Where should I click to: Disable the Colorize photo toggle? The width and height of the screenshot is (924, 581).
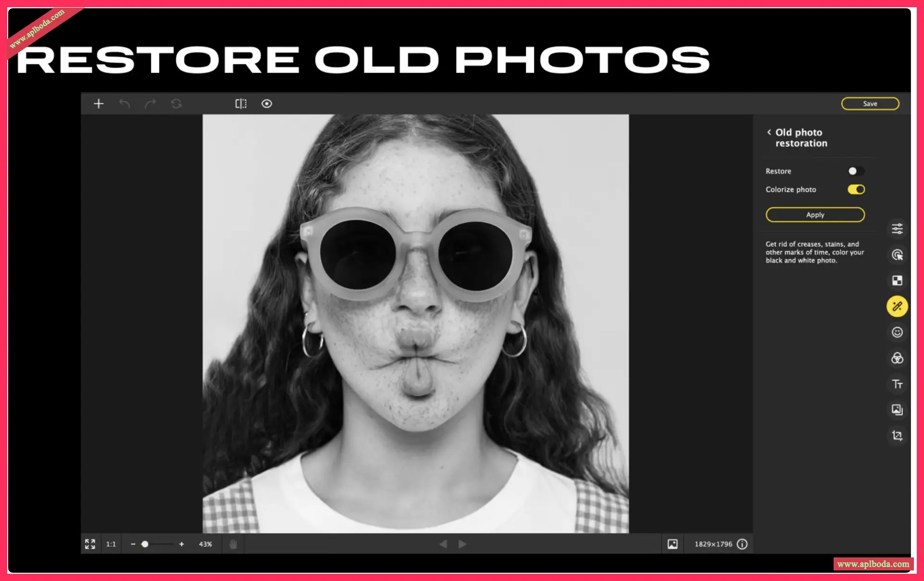[856, 189]
